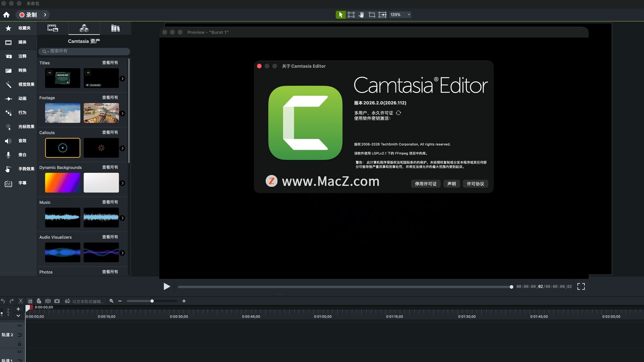Show more Footage assets with arrow
The height and width of the screenshot is (362, 644).
pos(122,113)
